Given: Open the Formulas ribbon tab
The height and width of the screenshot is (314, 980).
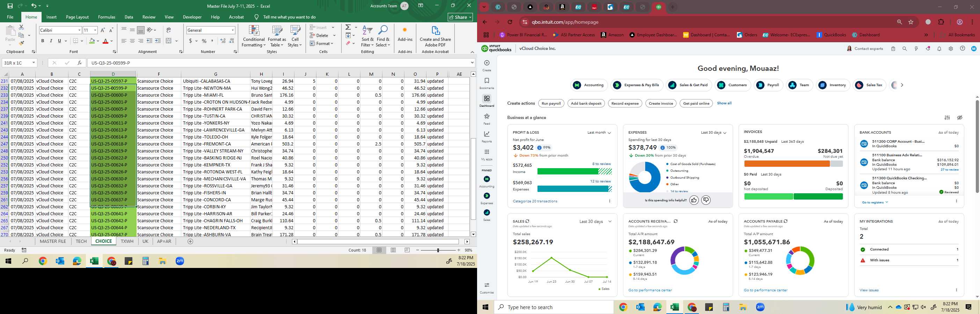Looking at the screenshot, I should point(107,17).
